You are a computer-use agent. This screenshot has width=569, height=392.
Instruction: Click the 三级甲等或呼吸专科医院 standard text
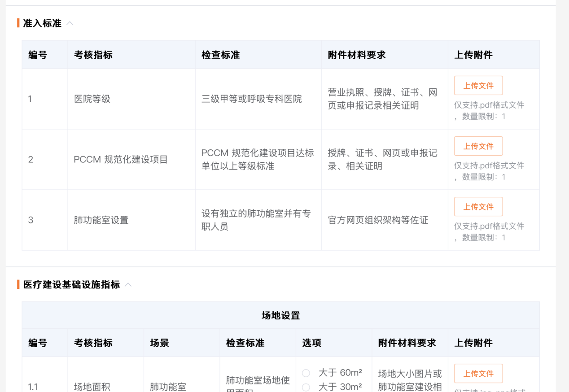[251, 99]
